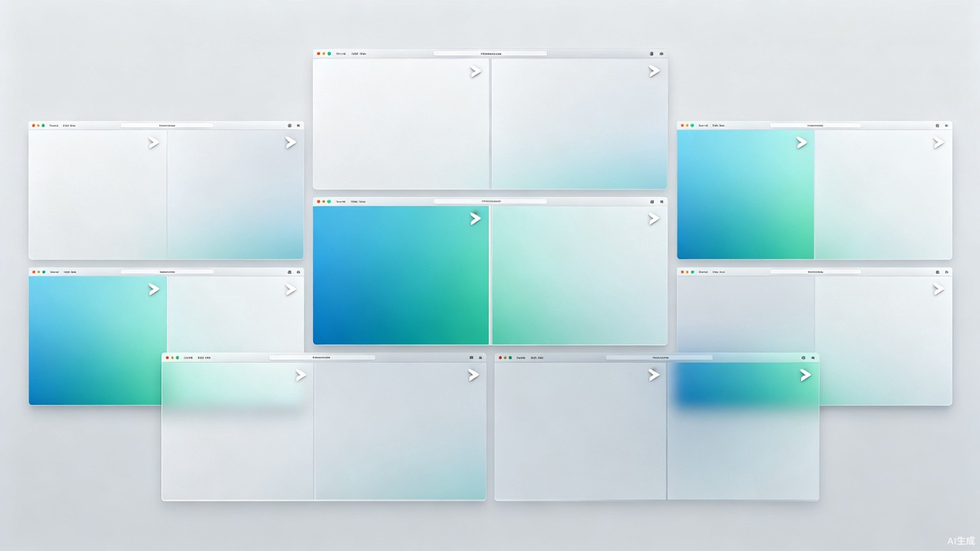The width and height of the screenshot is (980, 551).
Task: Click the right pane arrow in top-center window
Action: [x=654, y=71]
